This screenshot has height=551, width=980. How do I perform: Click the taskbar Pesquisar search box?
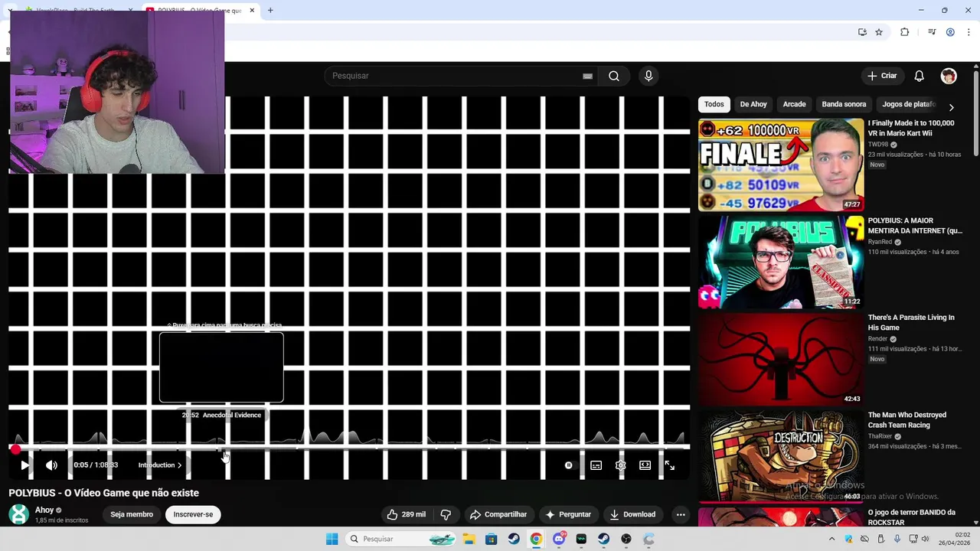pos(400,539)
